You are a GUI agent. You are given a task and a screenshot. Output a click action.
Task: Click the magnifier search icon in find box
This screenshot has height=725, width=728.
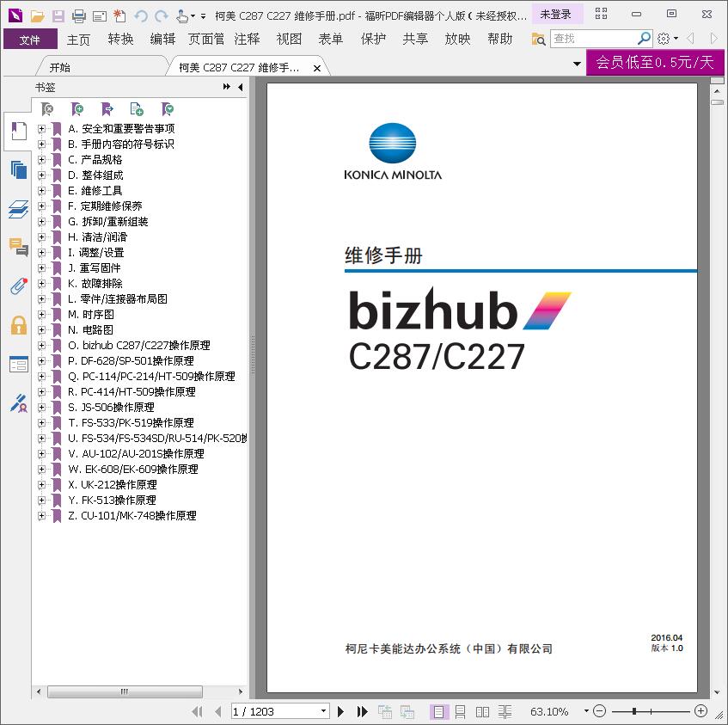644,38
